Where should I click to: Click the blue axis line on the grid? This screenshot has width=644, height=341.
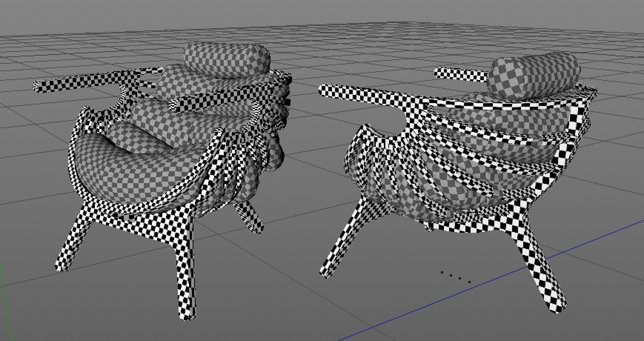coord(493,279)
